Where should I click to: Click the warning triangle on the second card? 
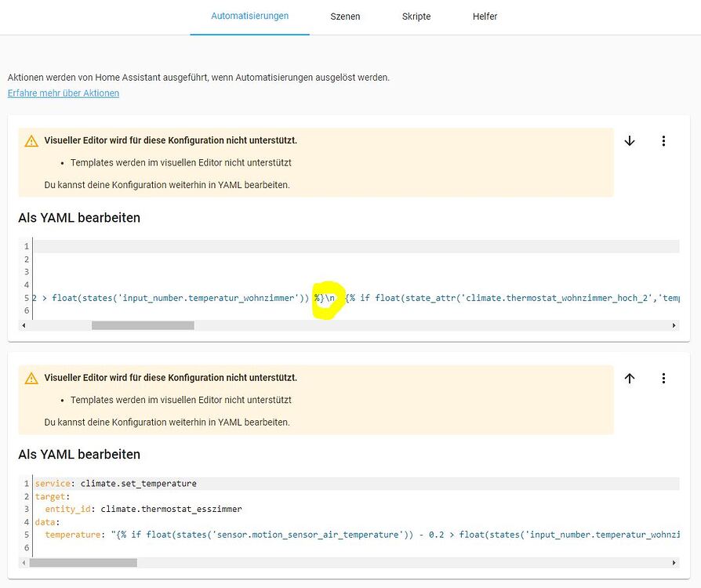[x=31, y=378]
